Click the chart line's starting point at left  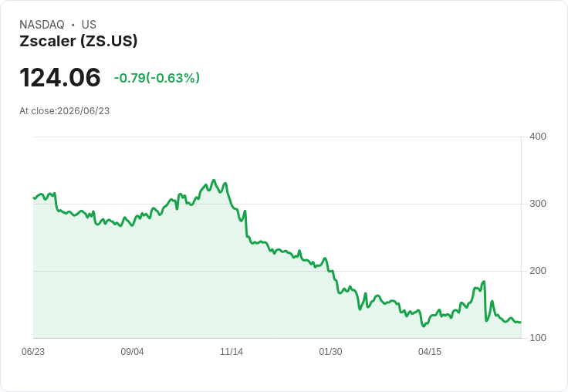[34, 198]
